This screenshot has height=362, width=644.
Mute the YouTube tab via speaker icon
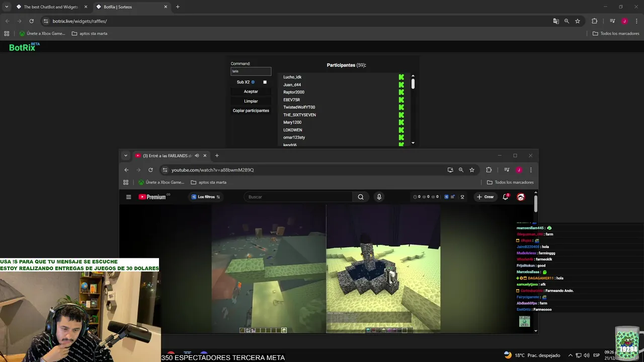click(x=197, y=156)
